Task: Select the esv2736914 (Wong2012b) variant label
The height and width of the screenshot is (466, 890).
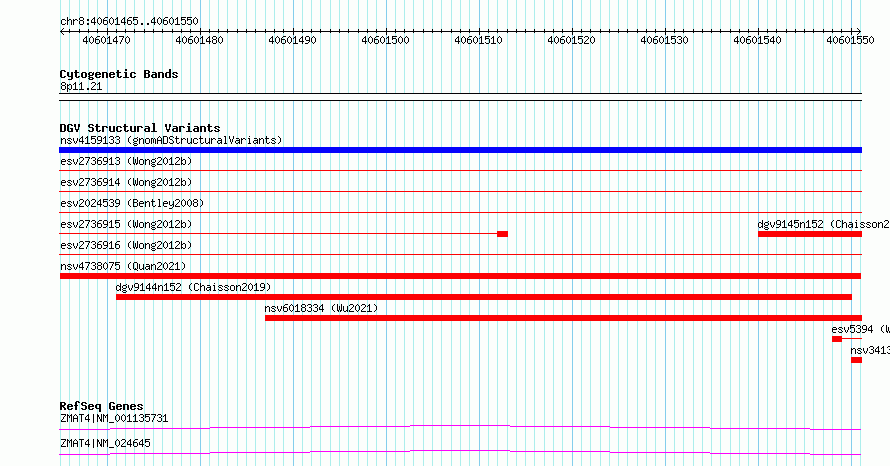Action: (126, 182)
